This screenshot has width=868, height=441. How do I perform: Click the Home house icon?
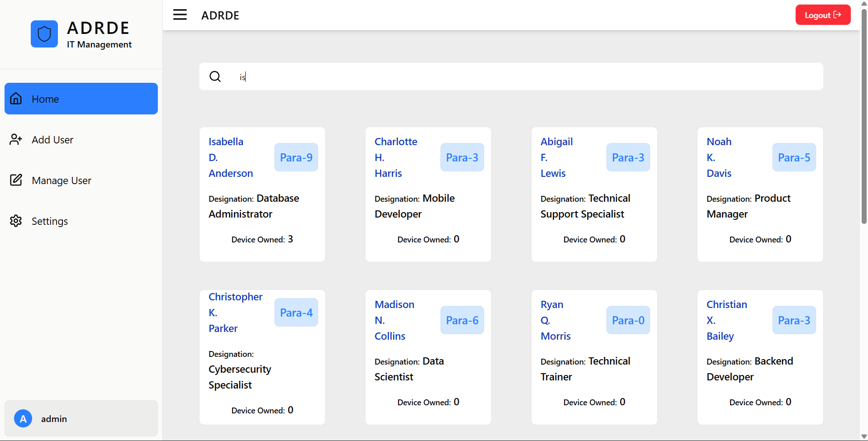coord(16,99)
